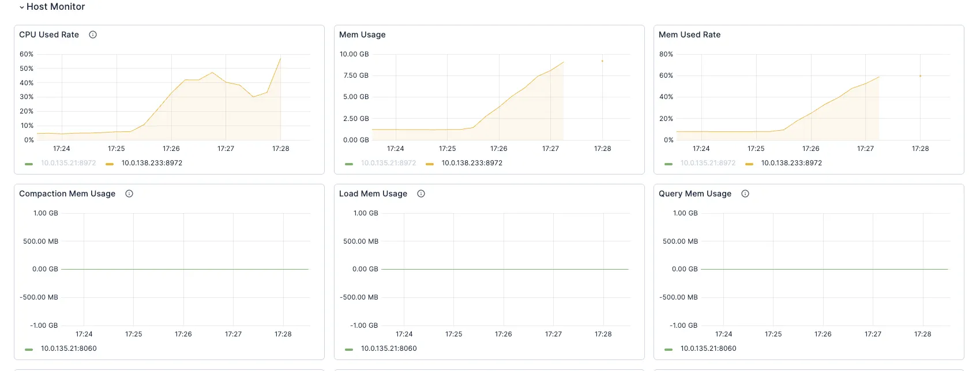This screenshot has height=371, width=980.
Task: Toggle 10.0.138.233:8972 label in Mem Usage legend
Action: (x=472, y=163)
